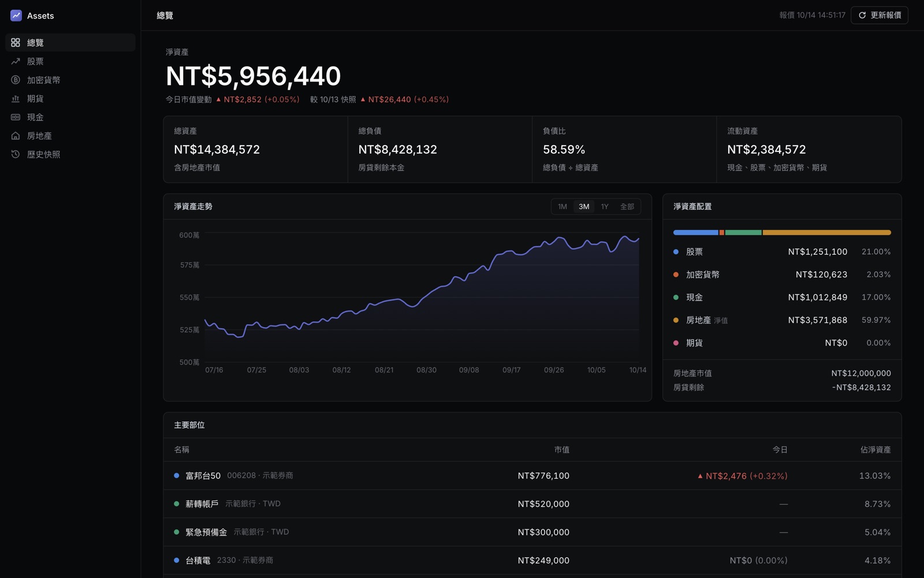Click the 股票 allocation row dot
This screenshot has height=578, width=924.
pos(676,252)
